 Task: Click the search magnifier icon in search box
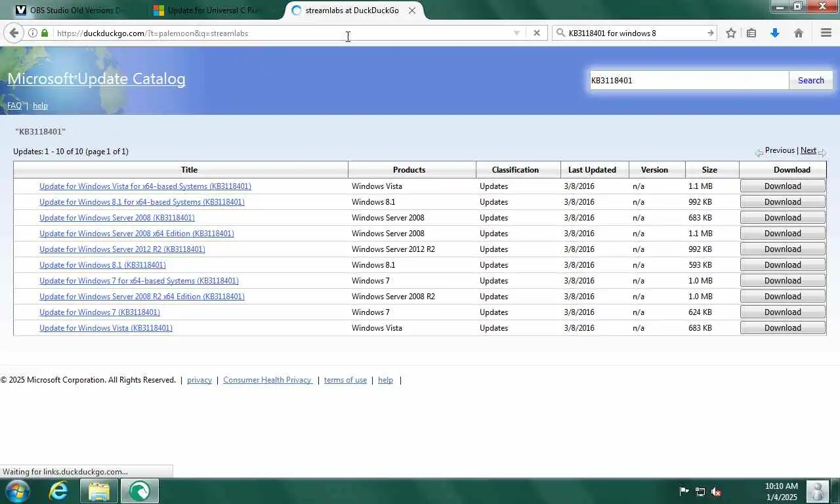tap(561, 33)
